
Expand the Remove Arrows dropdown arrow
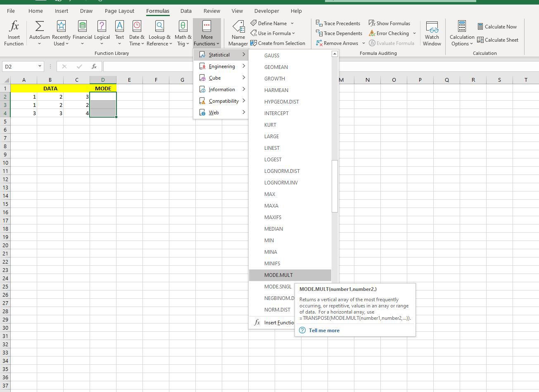363,43
